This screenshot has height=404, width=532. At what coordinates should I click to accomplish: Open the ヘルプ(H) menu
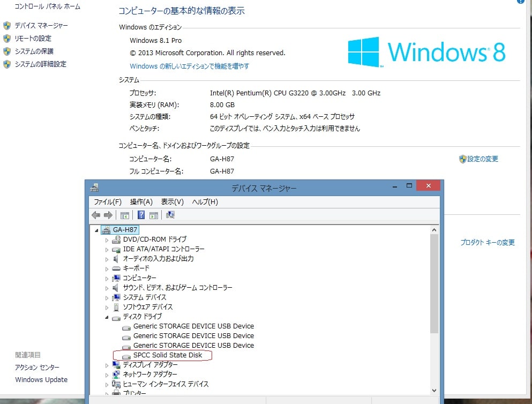tap(205, 202)
